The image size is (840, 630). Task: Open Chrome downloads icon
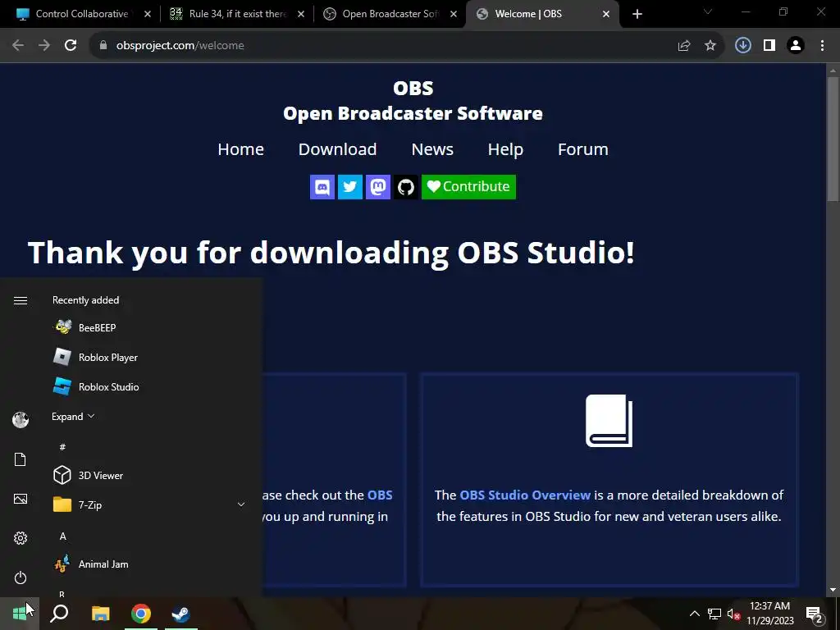(x=743, y=46)
